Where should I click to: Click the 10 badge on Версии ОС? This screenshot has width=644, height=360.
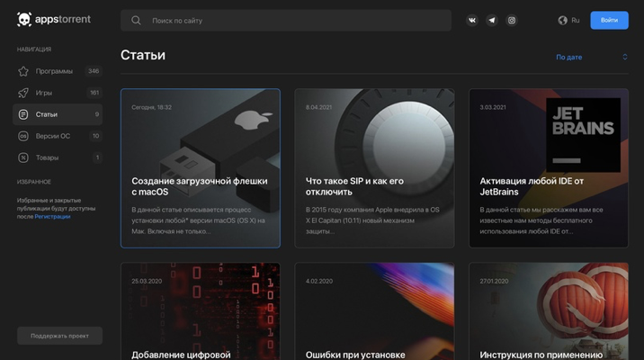[x=95, y=136]
